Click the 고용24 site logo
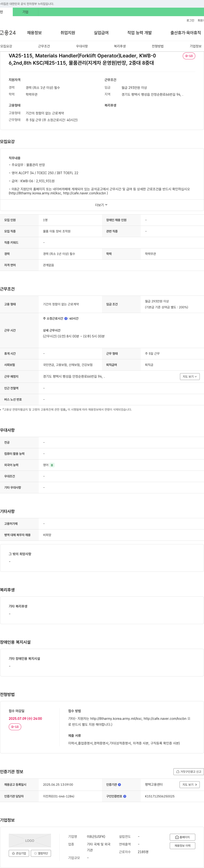 8,33
